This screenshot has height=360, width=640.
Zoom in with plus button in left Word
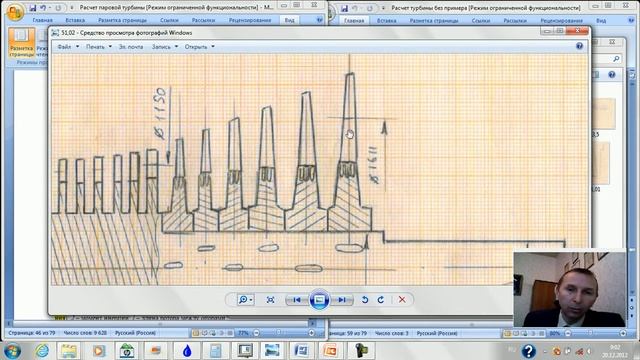tap(311, 333)
